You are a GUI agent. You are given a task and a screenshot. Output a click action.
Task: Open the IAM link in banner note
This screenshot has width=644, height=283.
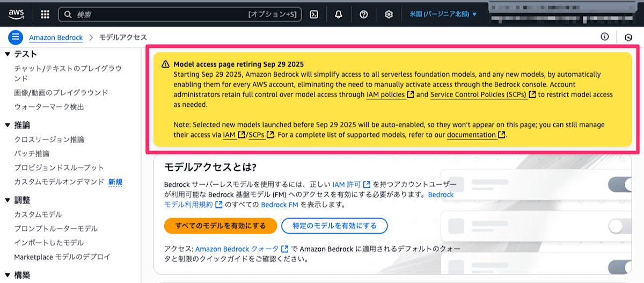235,135
